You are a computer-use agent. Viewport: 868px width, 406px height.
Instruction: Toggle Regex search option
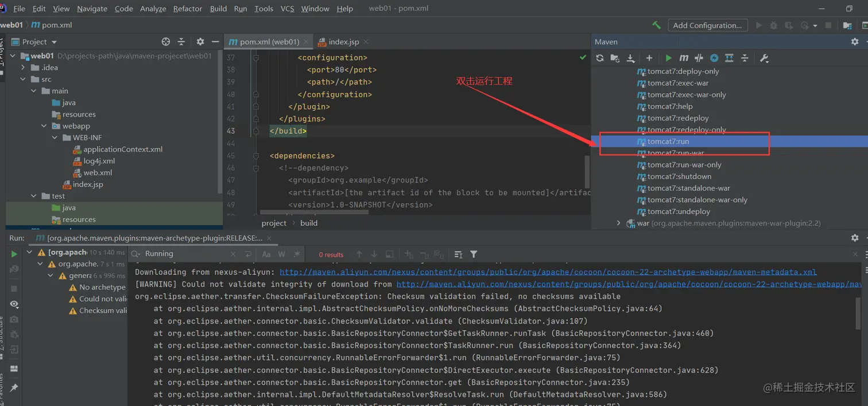[x=297, y=254]
